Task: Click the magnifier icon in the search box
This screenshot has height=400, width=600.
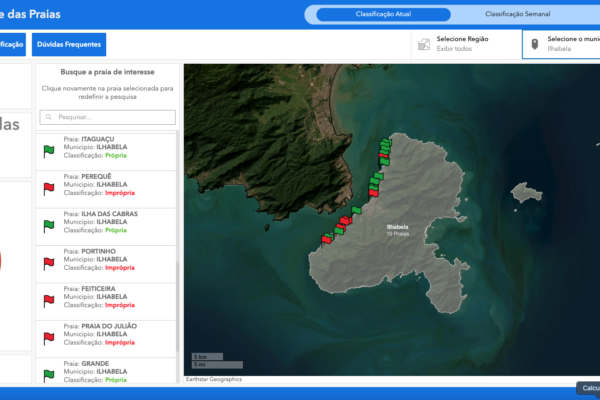Action: point(48,117)
